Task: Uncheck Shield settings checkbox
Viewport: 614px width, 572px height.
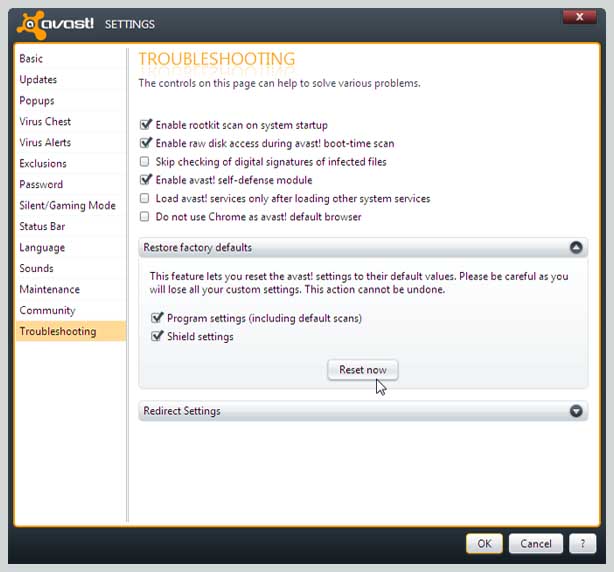Action: (157, 336)
